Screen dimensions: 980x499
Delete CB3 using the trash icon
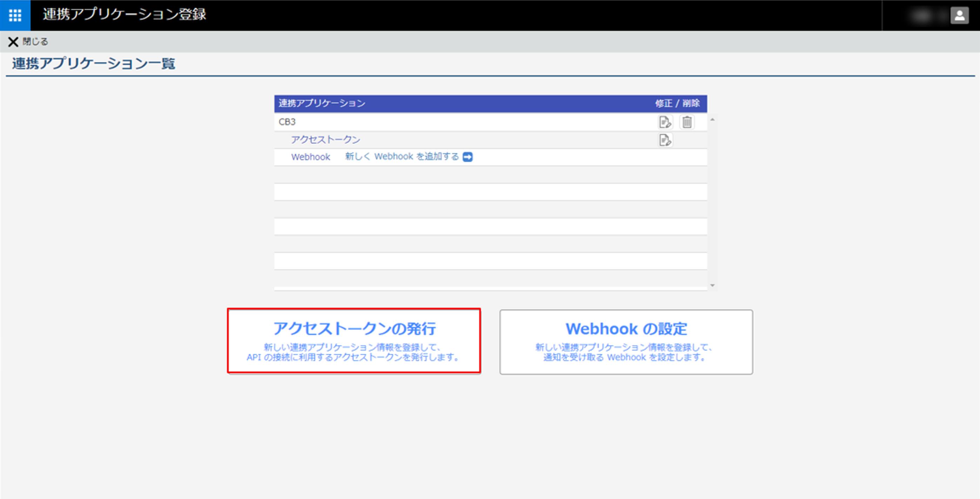pos(687,122)
